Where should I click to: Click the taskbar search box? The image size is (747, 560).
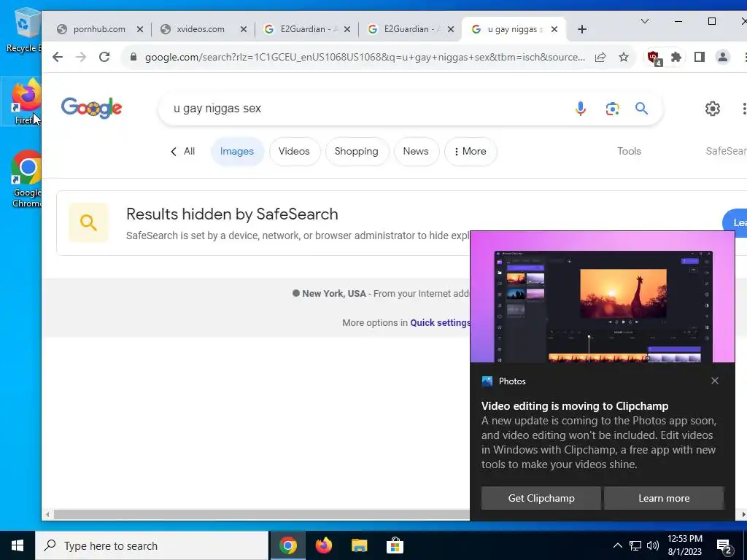(152, 545)
